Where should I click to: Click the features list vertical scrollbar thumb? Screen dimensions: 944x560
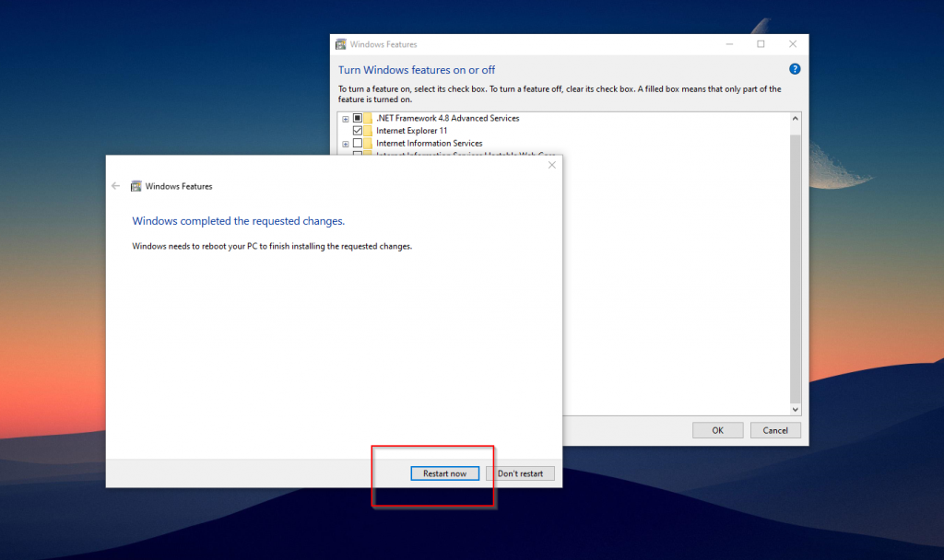click(796, 269)
